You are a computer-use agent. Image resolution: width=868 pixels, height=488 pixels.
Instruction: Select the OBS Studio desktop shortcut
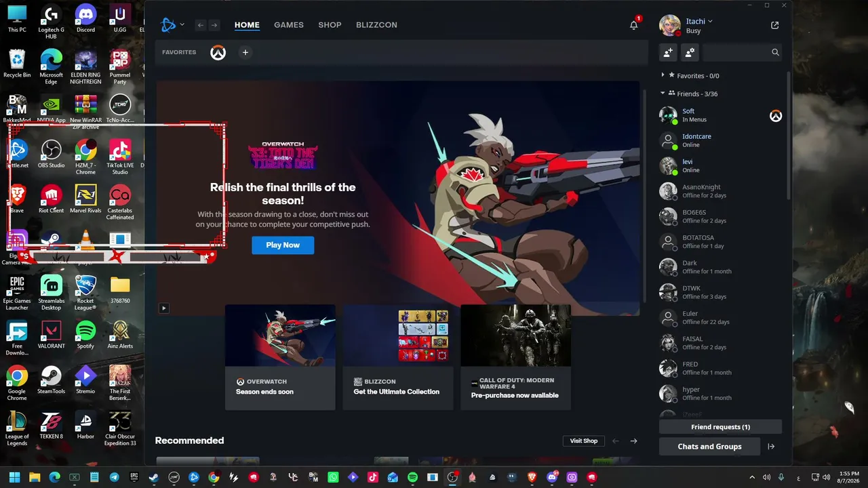[52, 155]
